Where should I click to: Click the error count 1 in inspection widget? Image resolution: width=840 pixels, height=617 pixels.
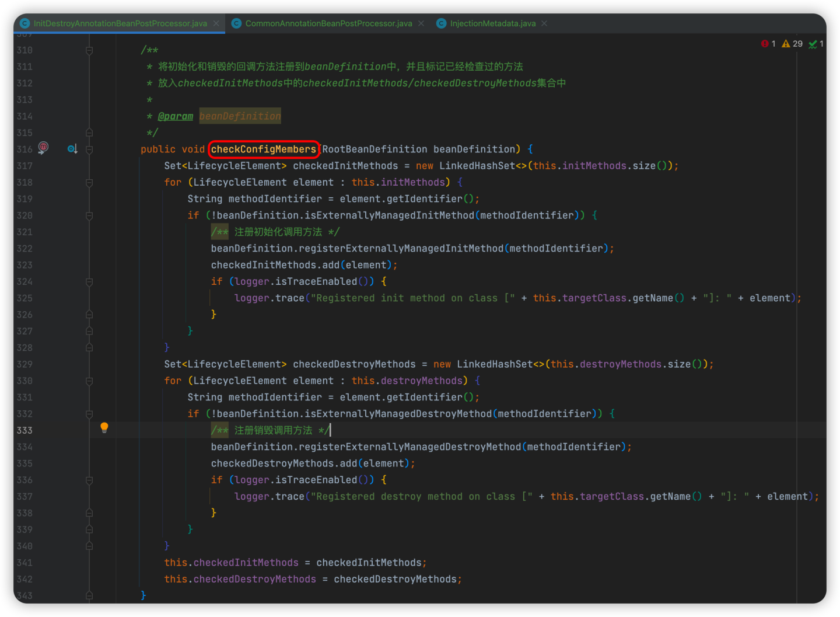773,44
